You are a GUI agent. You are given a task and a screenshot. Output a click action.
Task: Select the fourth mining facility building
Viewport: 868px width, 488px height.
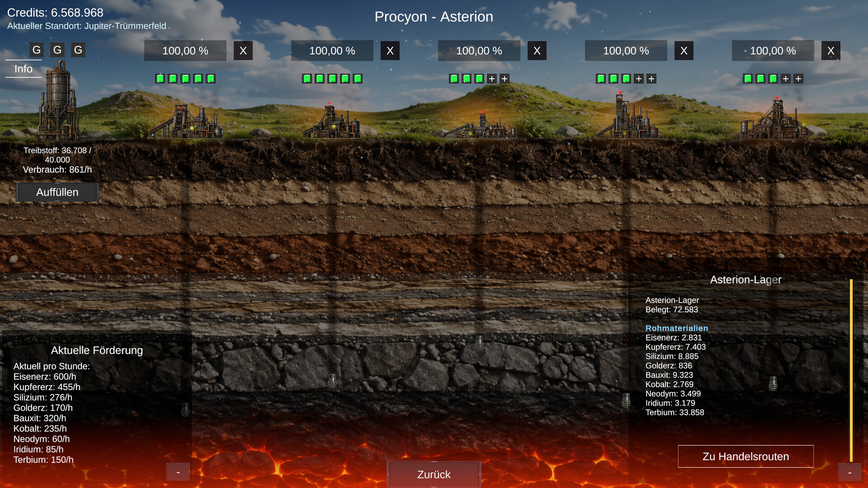coord(626,115)
